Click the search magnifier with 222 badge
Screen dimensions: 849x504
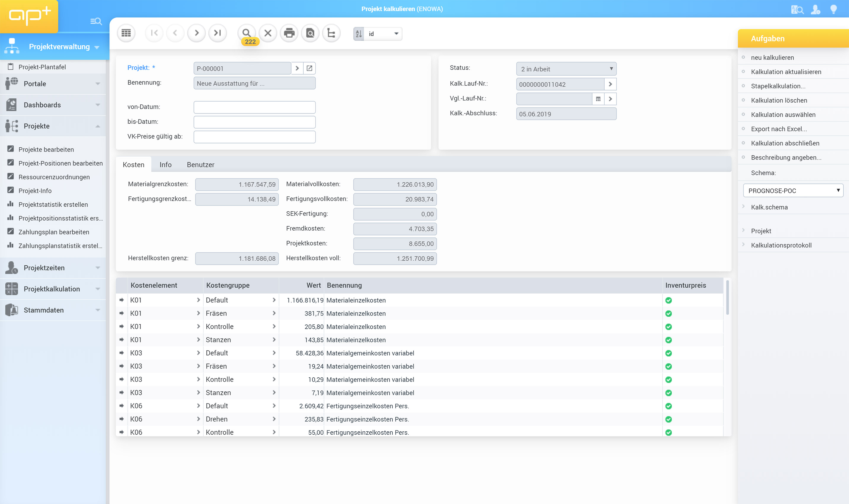(x=246, y=33)
